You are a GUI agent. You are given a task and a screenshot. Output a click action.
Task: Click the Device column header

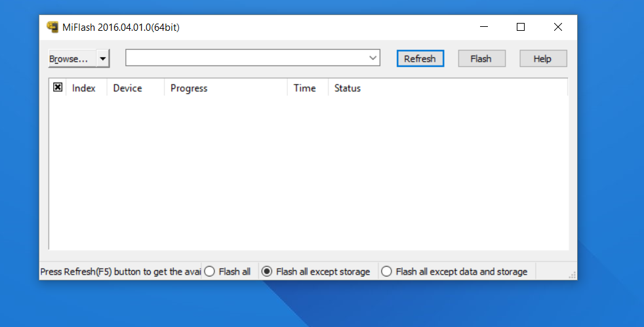pyautogui.click(x=128, y=88)
